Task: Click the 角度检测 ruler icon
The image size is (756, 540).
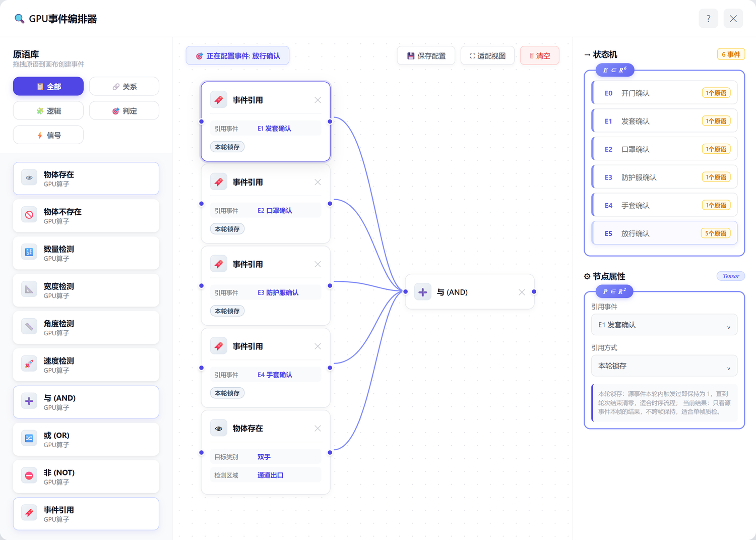Action: (29, 327)
